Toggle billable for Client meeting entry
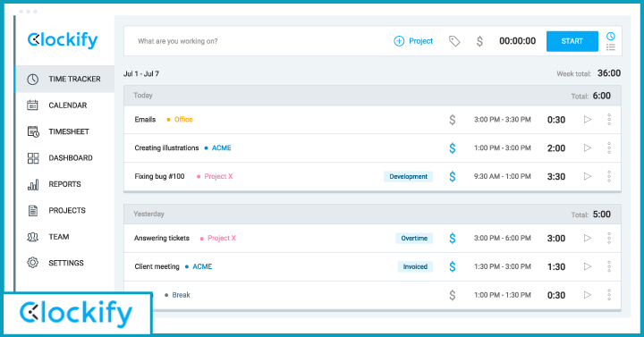This screenshot has height=337, width=644. point(453,266)
